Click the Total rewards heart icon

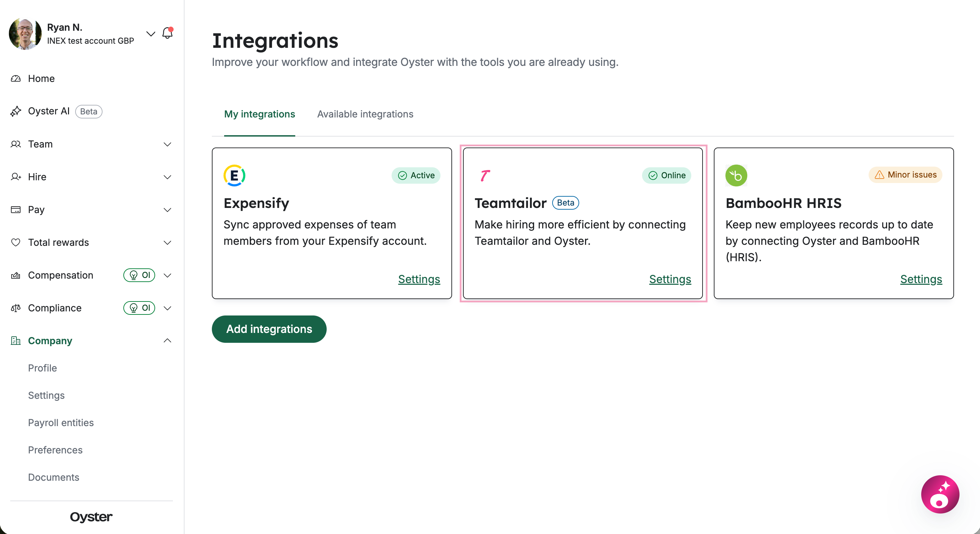point(16,242)
